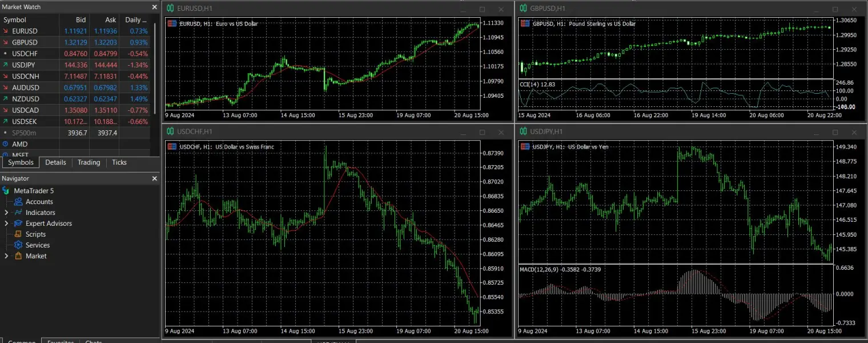The height and width of the screenshot is (343, 868).
Task: Click the Market bag icon
Action: (18, 256)
